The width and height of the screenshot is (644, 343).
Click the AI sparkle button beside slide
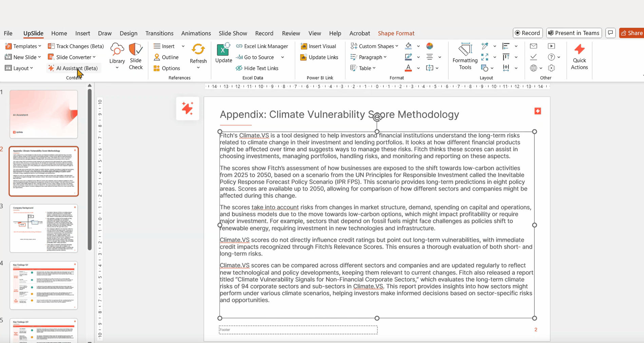tap(188, 108)
